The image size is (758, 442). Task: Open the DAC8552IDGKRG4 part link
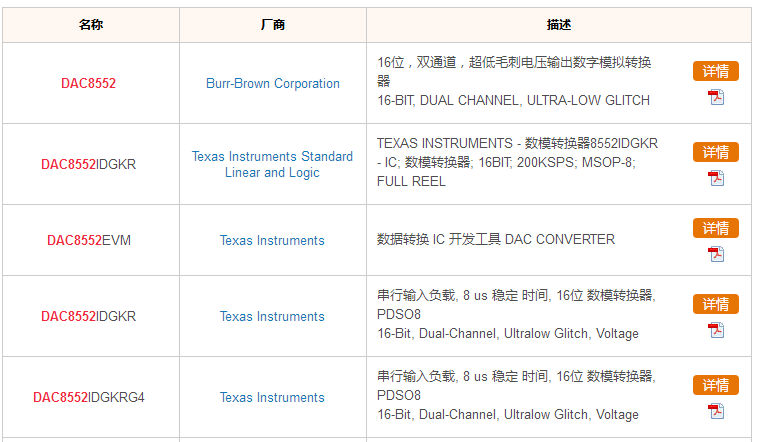(89, 398)
